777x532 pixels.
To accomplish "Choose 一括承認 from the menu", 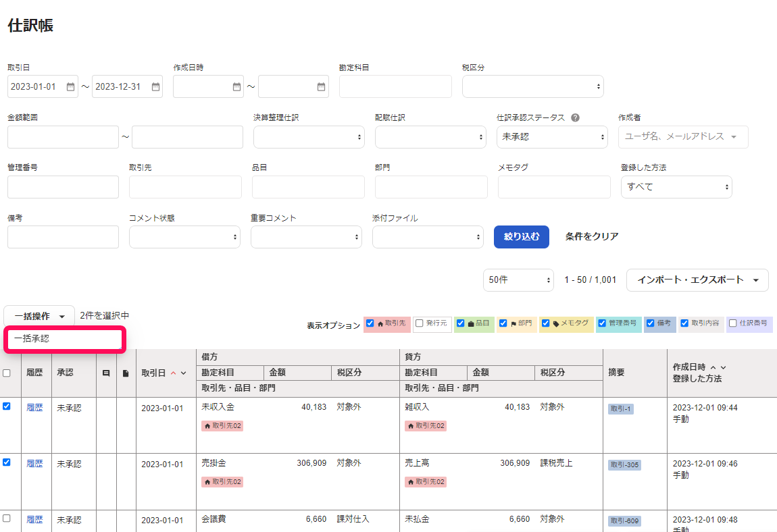I will click(65, 339).
